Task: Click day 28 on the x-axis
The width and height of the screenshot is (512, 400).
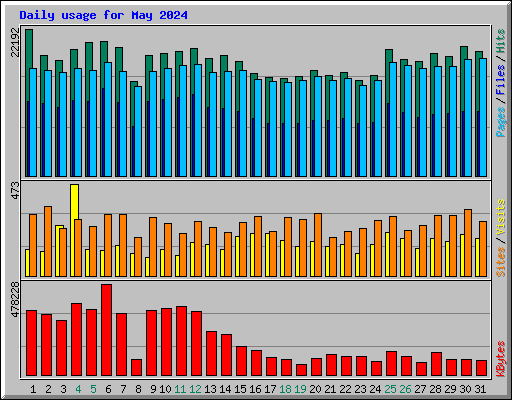Action: 435,389
